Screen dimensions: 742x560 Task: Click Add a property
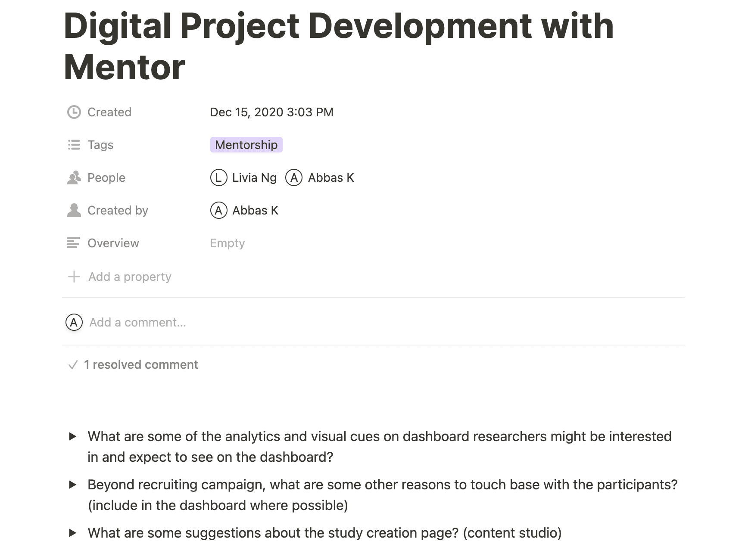click(120, 277)
